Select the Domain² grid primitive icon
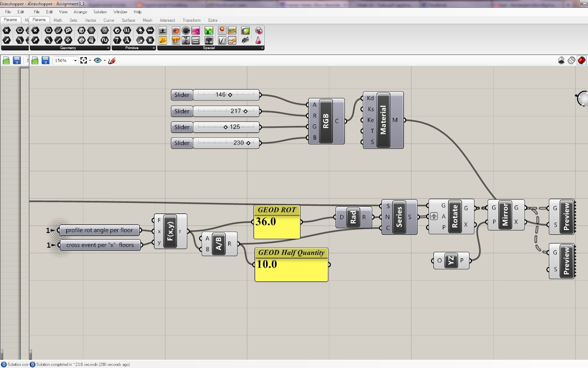The image size is (588, 368). click(150, 40)
